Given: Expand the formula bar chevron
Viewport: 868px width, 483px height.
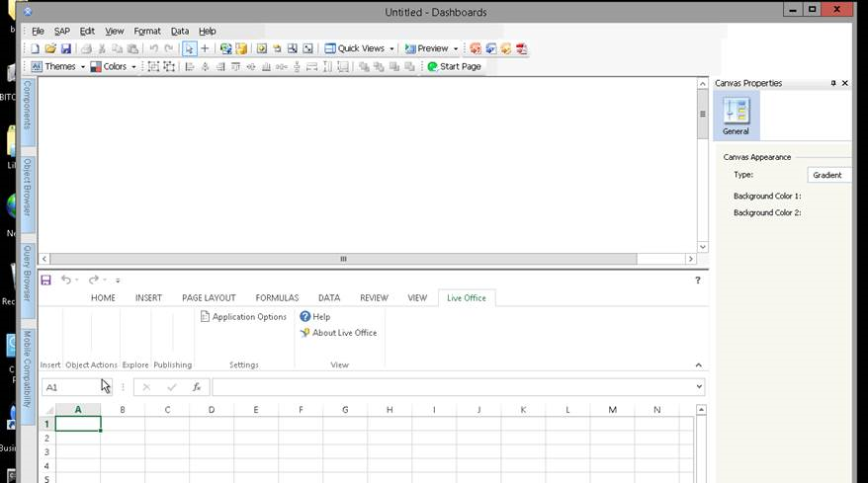Looking at the screenshot, I should click(x=699, y=387).
